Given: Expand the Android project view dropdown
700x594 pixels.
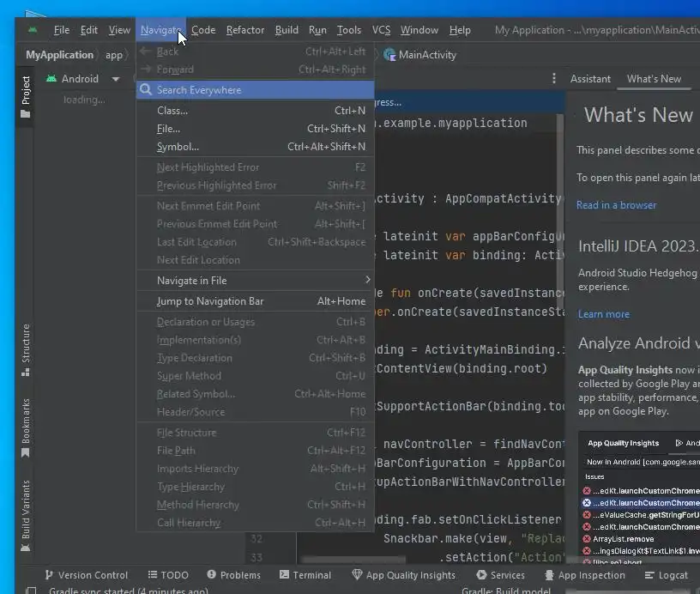Looking at the screenshot, I should click(x=116, y=79).
